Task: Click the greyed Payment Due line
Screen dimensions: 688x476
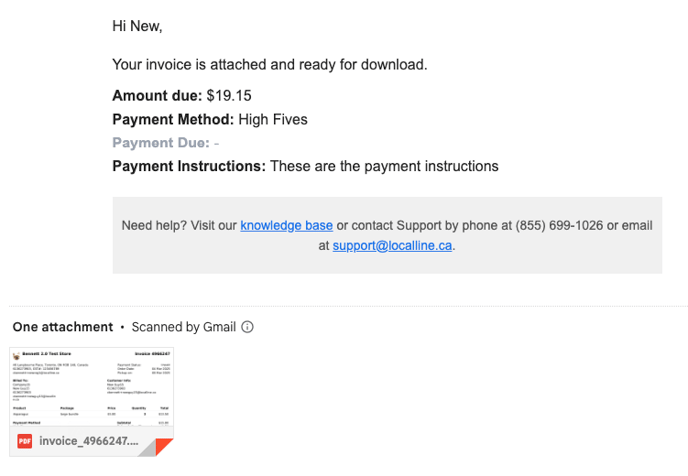Action: [x=165, y=143]
